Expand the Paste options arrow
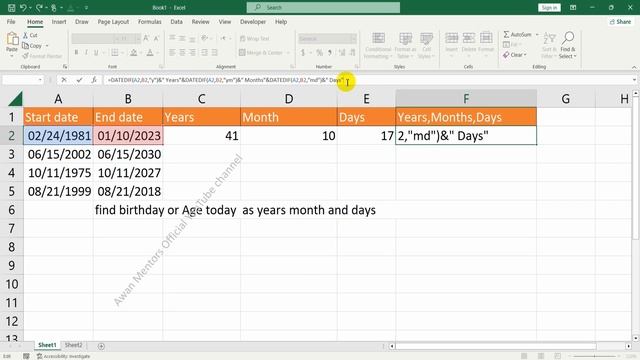This screenshot has height=360, width=640. 12,55
